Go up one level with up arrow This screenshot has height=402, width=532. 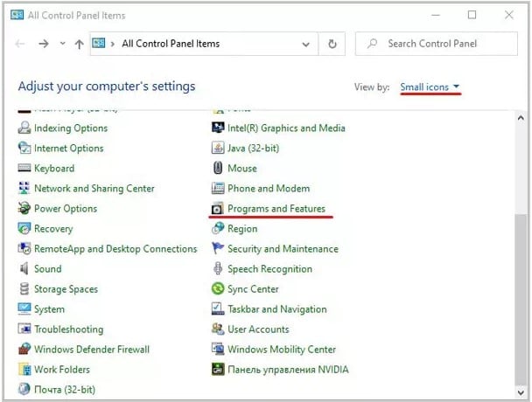tap(79, 44)
